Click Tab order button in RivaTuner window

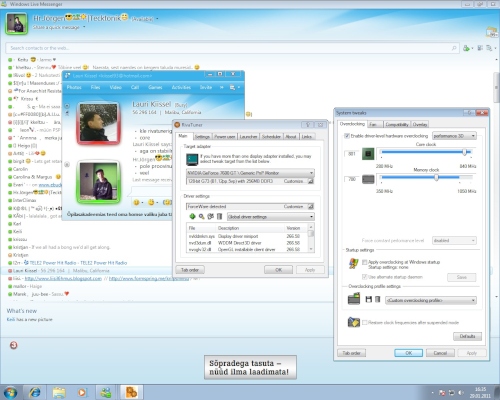point(190,270)
